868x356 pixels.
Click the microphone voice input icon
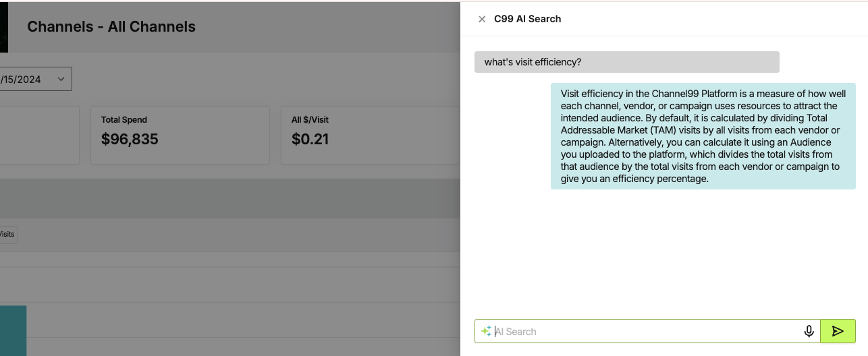(809, 331)
